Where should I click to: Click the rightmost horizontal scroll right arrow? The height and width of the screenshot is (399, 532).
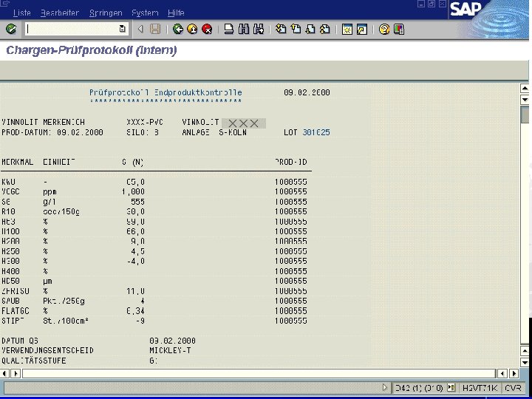pos(514,374)
